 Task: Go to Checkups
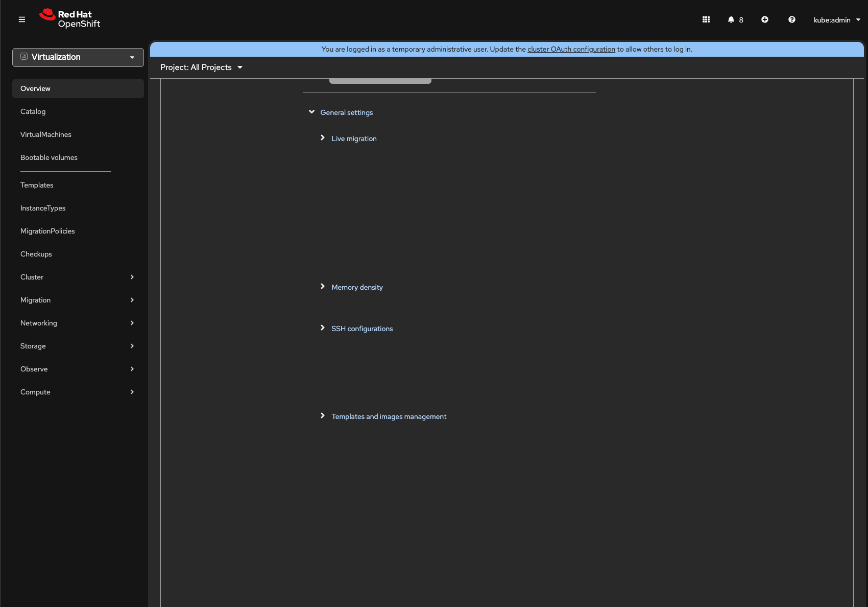[x=78, y=254]
